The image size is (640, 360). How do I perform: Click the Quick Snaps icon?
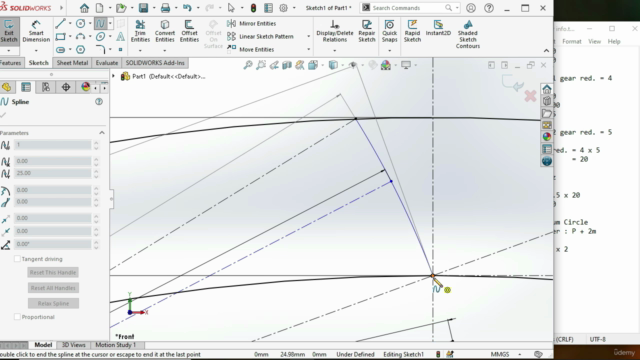pos(389,25)
